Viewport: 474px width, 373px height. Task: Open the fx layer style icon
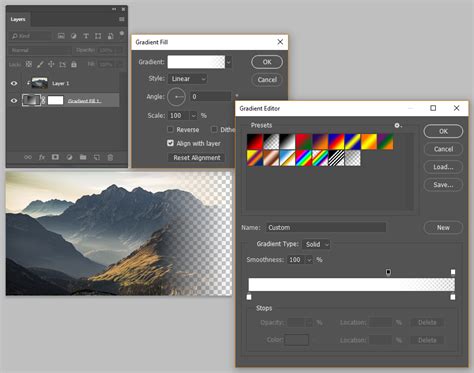pyautogui.click(x=42, y=157)
